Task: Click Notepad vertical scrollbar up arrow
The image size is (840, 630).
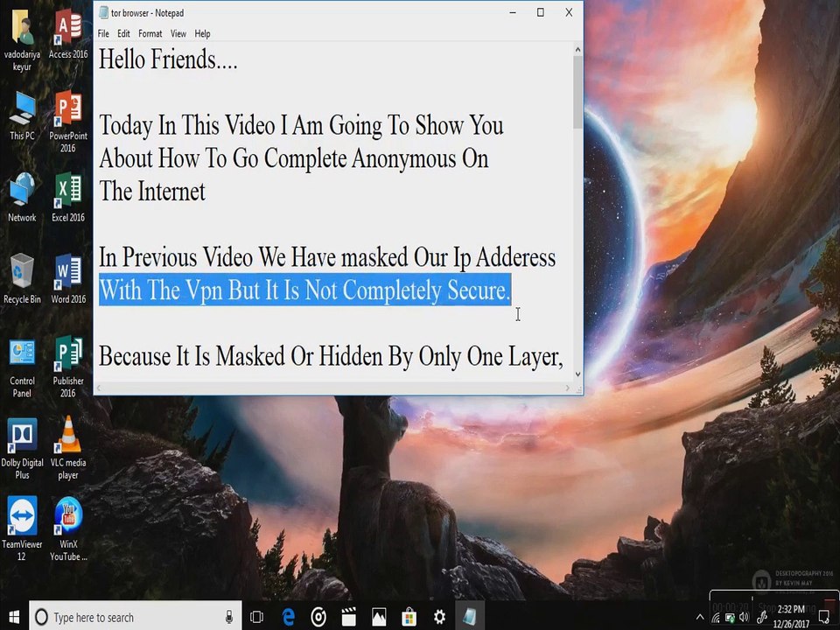Action: pos(577,49)
